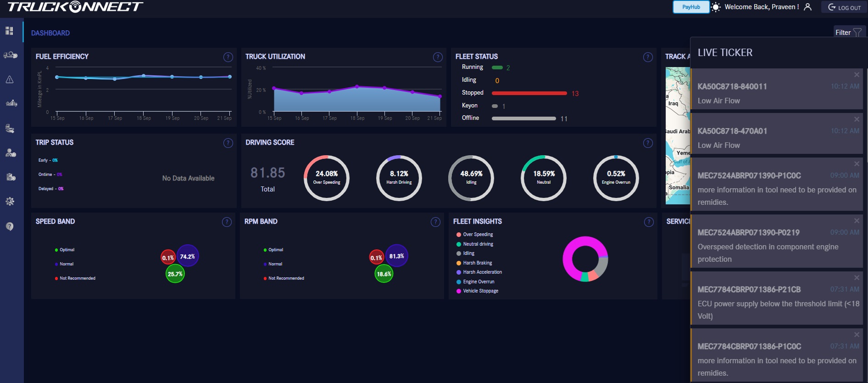Image resolution: width=868 pixels, height=383 pixels.
Task: Show help for Fuel Efficiency panel
Action: [228, 57]
